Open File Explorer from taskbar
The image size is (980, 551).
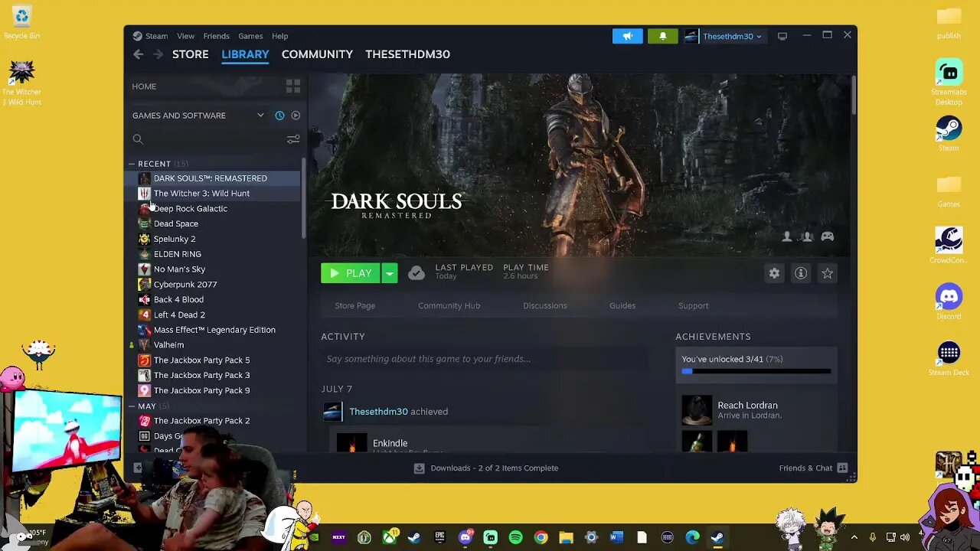566,537
